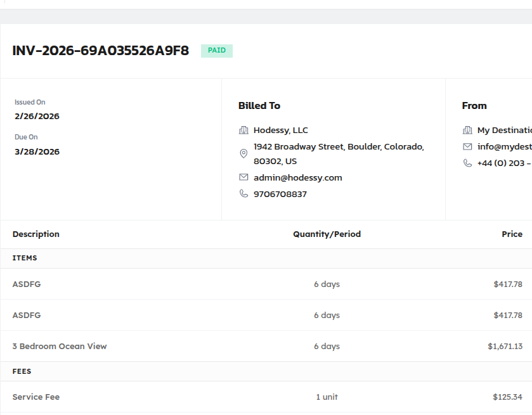Click the Service Fee row label

(x=36, y=397)
